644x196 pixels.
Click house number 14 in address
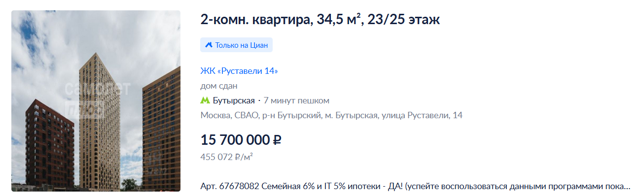tap(458, 115)
